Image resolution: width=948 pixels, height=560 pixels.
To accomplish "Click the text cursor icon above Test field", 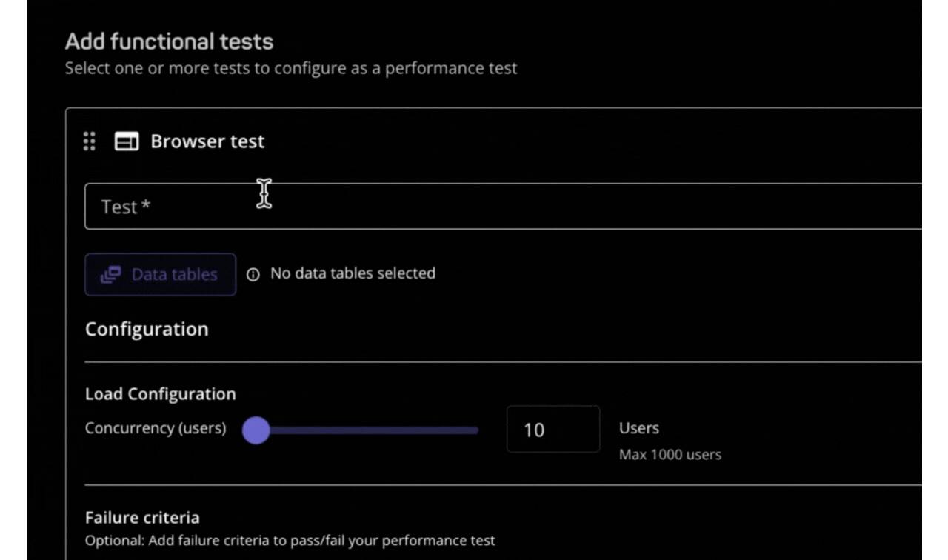I will point(264,193).
